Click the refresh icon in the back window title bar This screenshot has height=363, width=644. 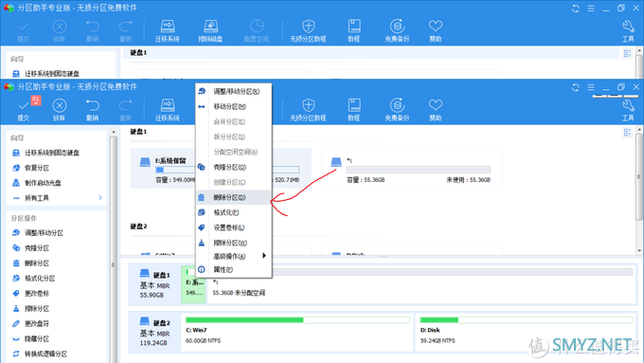pos(576,9)
